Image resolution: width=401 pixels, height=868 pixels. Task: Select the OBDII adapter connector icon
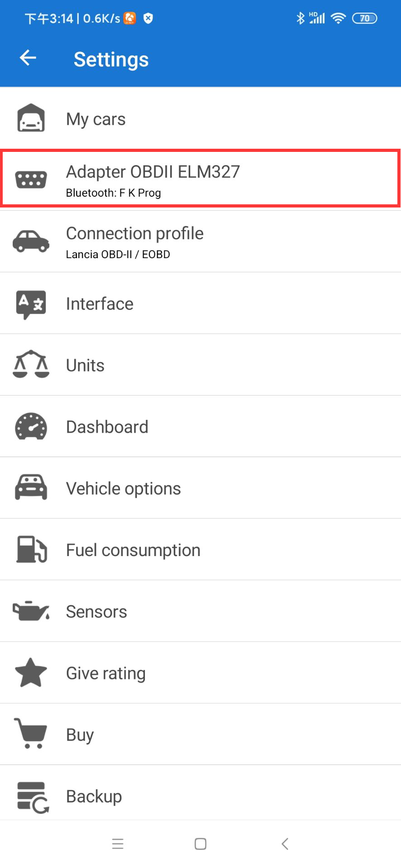[x=31, y=179]
